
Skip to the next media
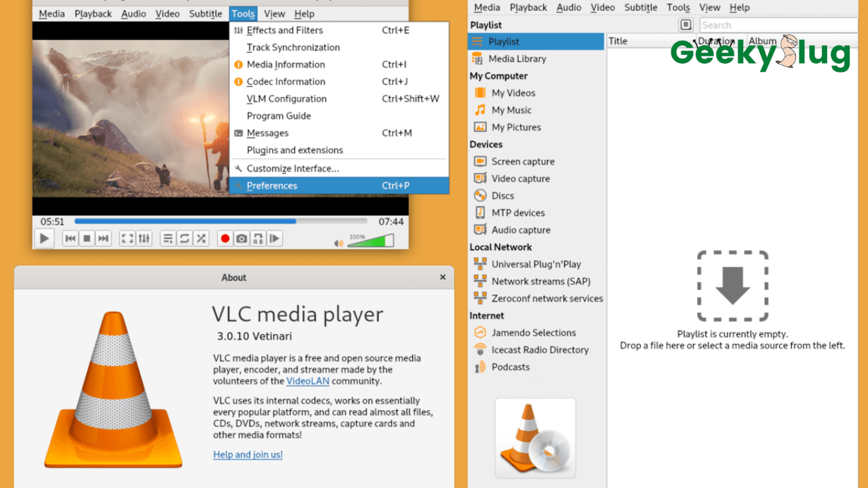(103, 238)
